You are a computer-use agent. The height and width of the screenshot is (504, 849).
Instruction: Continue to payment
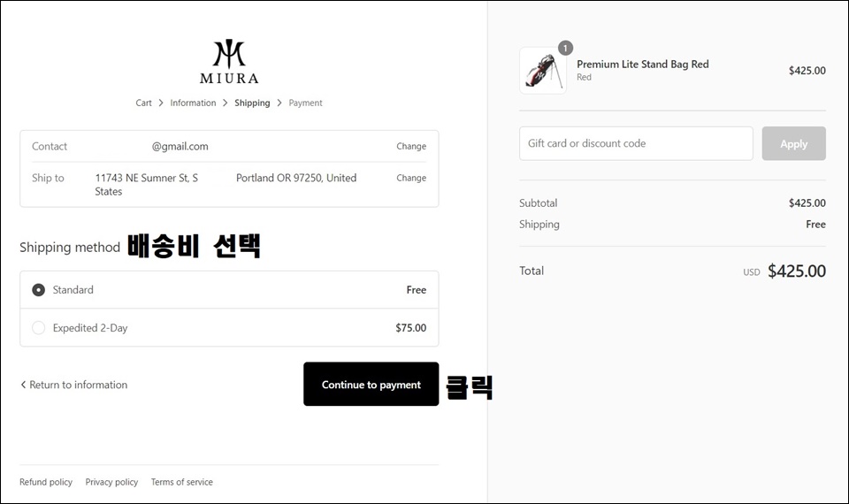point(371,384)
